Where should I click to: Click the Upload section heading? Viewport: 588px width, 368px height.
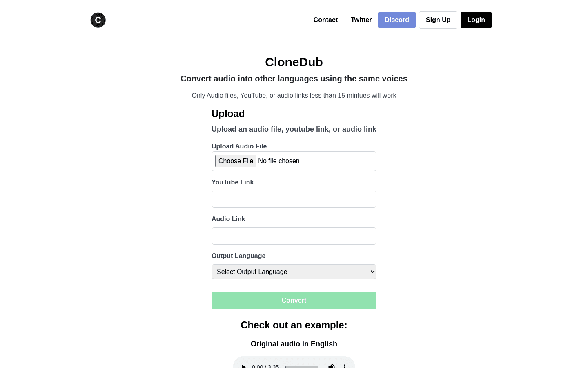click(x=228, y=114)
